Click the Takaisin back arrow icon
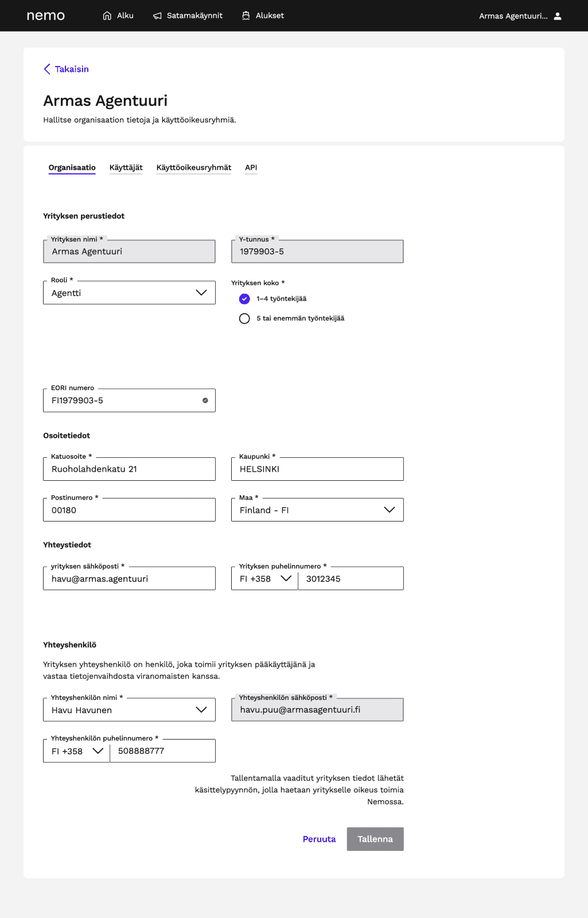This screenshot has height=918, width=588. coord(47,69)
